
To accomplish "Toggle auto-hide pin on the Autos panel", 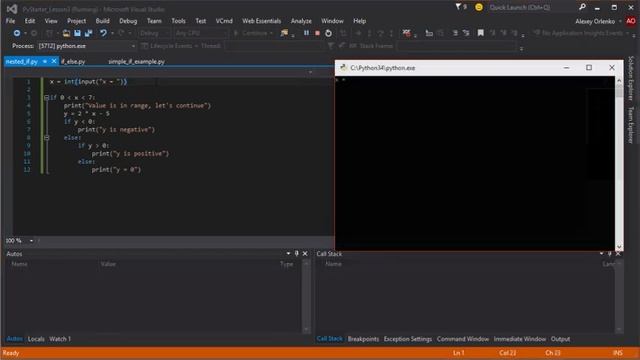I will coord(297,253).
